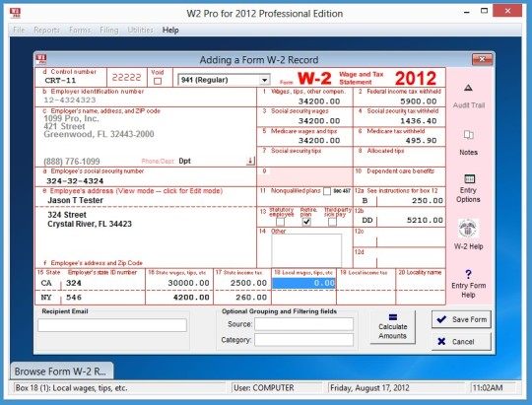Open the Utilities menu
The width and height of the screenshot is (532, 405).
coord(140,30)
